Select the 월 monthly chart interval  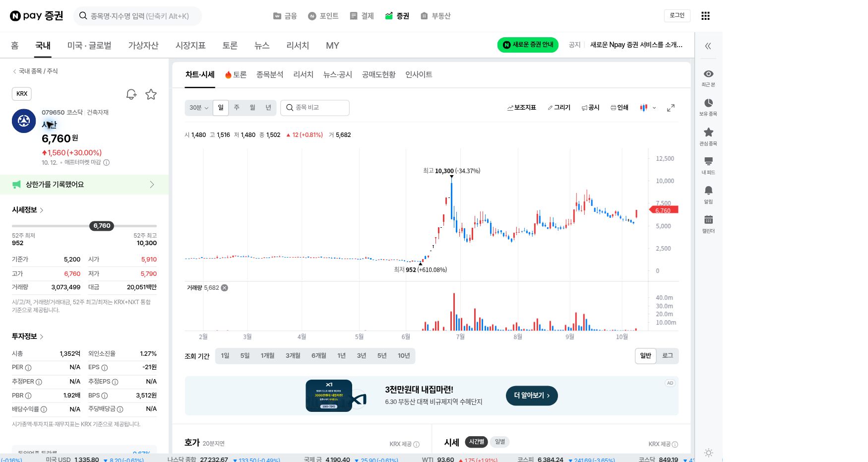click(252, 108)
